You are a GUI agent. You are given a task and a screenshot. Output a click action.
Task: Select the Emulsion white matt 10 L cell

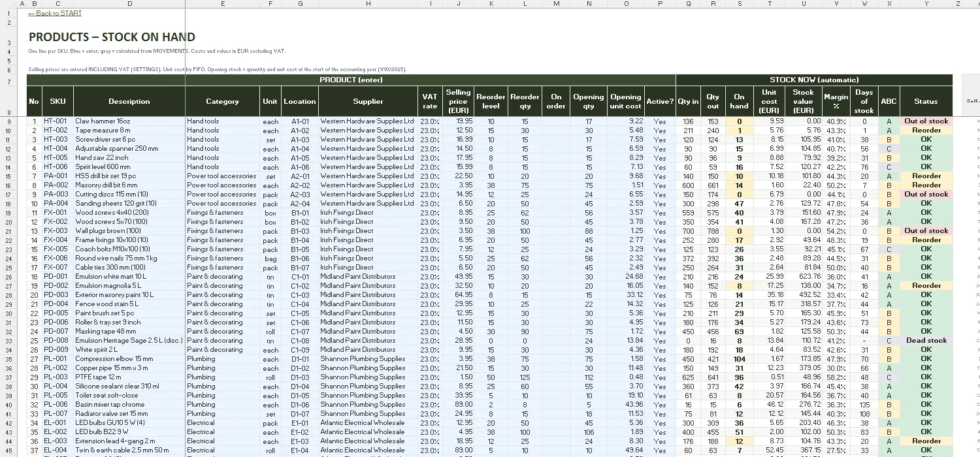[x=129, y=277]
